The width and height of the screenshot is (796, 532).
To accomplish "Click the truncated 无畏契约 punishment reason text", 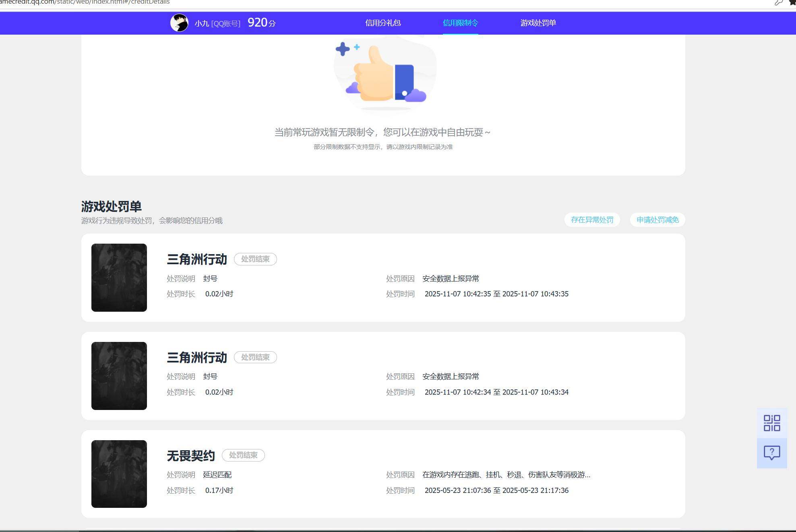I will (x=506, y=475).
